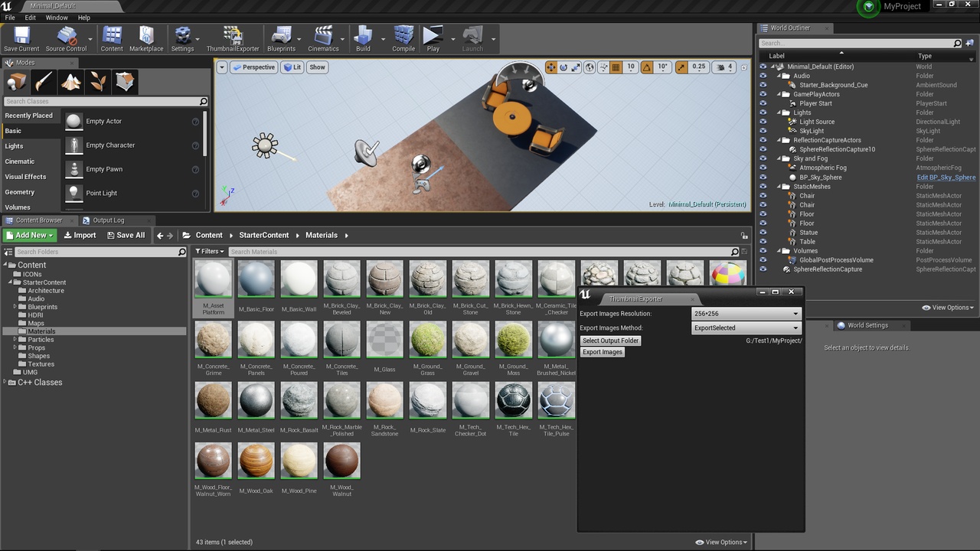Viewport: 980px width, 551px height.
Task: Hide the Table actor in outliner
Action: point(763,242)
